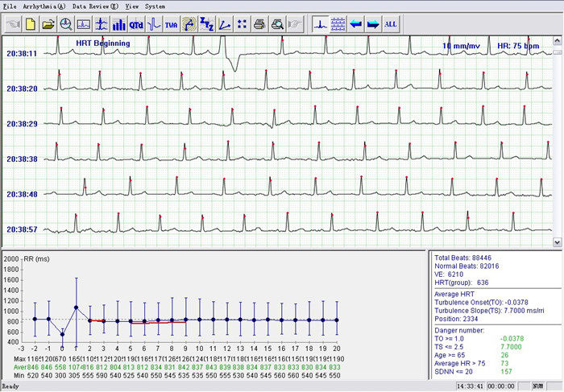Select the QTd analysis tool
564x392 pixels.
(136, 24)
